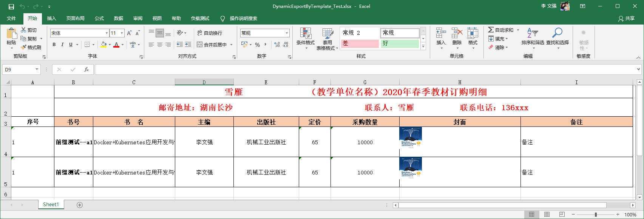Image resolution: width=644 pixels, height=219 pixels.
Task: Apply percent style
Action: pyautogui.click(x=257, y=45)
